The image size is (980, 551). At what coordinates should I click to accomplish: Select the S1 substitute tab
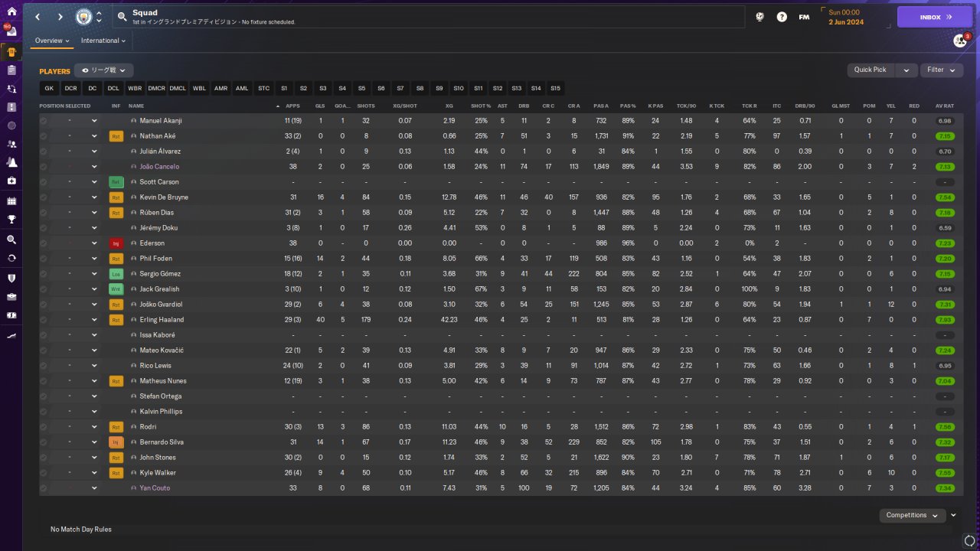pyautogui.click(x=284, y=89)
